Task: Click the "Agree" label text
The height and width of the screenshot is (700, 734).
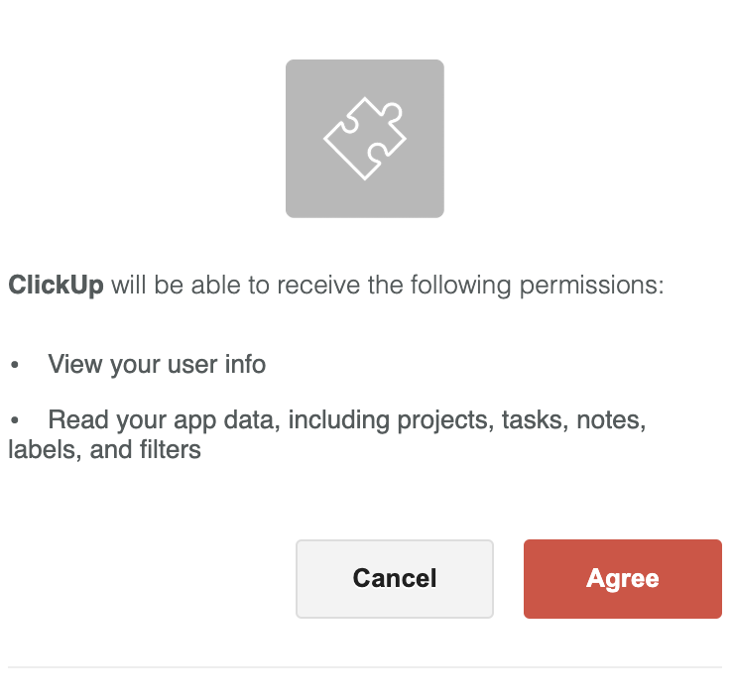Action: [x=623, y=579]
